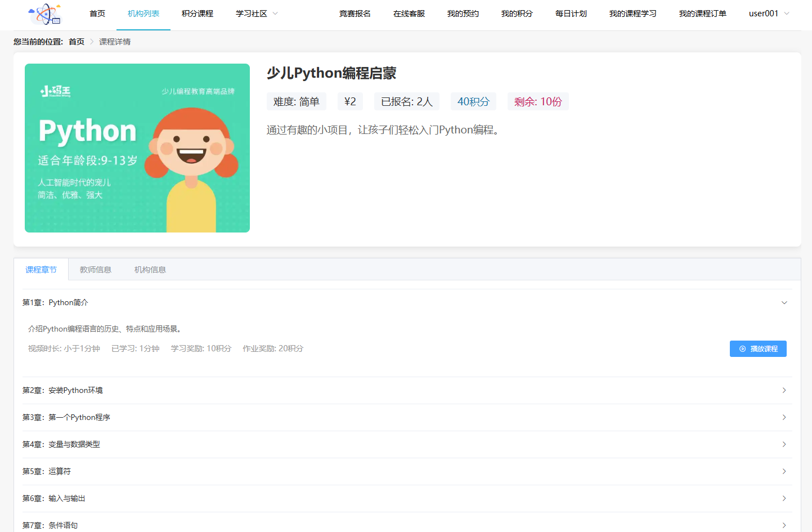
Task: Click the 难度: 简单 tag
Action: (297, 101)
